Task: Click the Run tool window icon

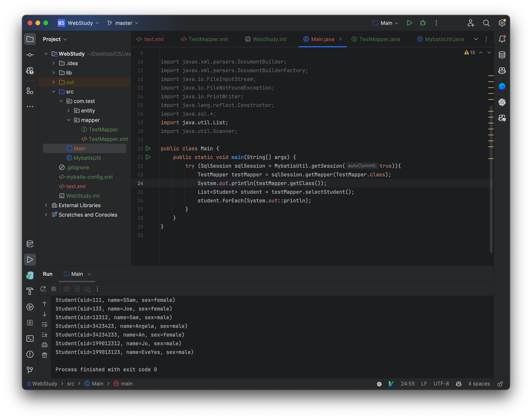Action: pos(30,259)
